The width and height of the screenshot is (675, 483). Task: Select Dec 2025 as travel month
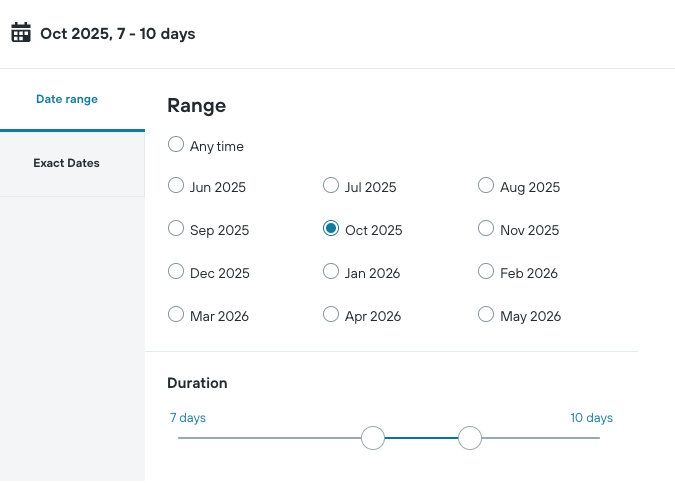pos(176,272)
